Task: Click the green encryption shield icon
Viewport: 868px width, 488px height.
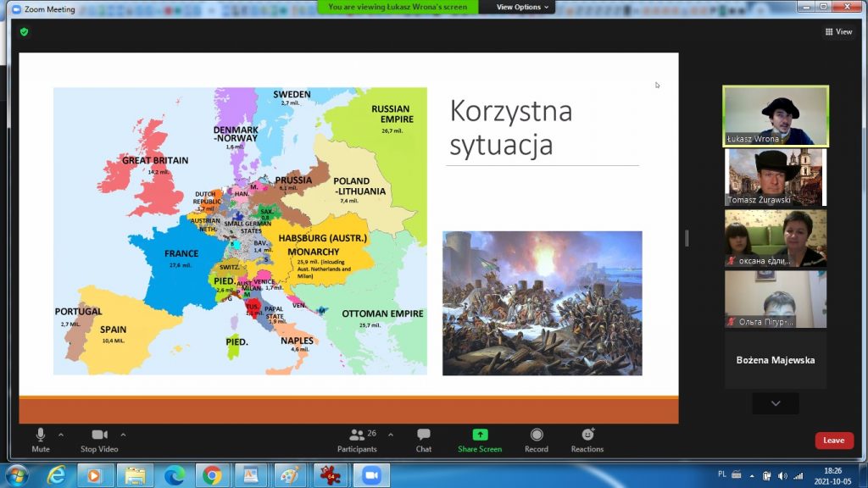Action: pos(25,31)
